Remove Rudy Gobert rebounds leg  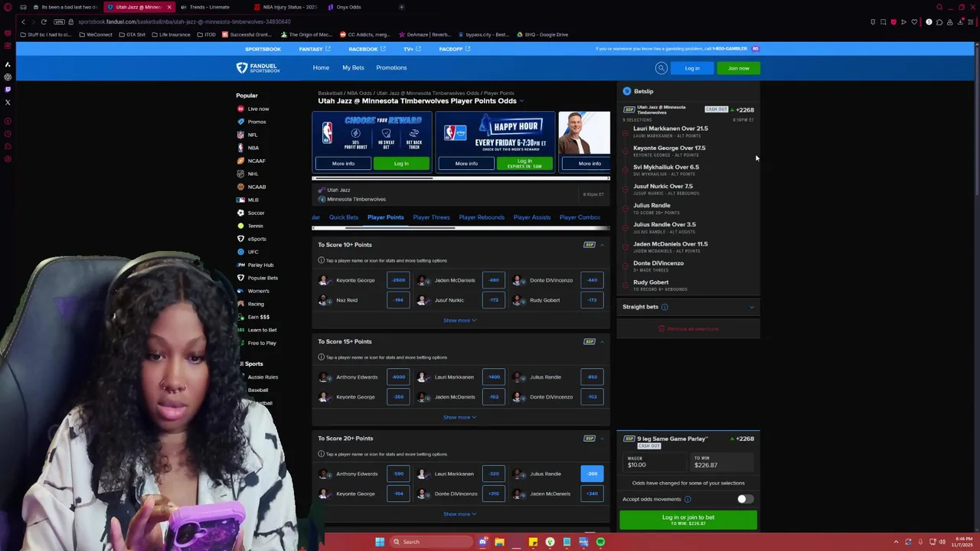(626, 285)
